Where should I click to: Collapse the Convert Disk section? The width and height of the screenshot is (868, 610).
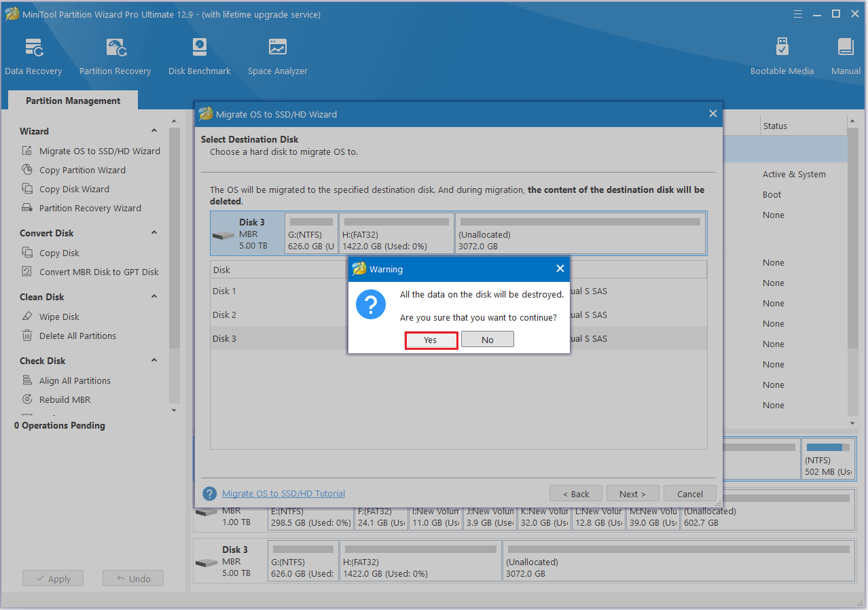pos(154,232)
